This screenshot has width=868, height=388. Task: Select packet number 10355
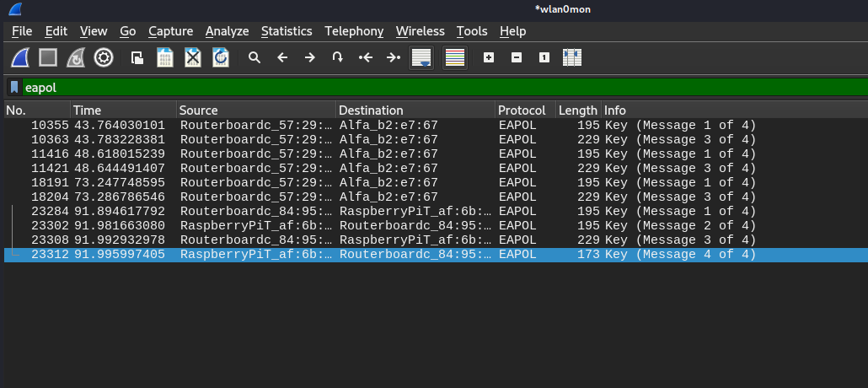click(x=436, y=126)
